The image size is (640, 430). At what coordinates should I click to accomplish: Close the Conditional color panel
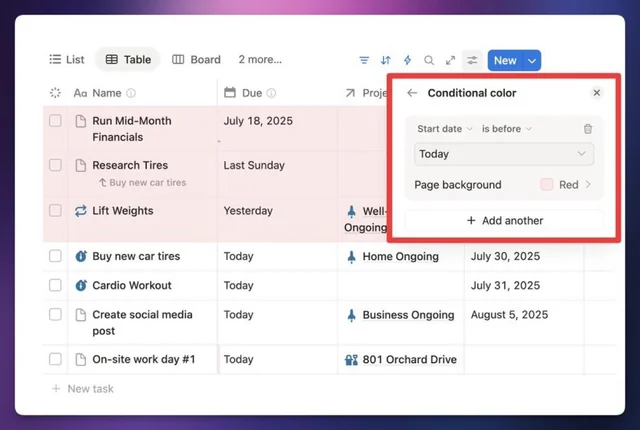pyautogui.click(x=597, y=93)
